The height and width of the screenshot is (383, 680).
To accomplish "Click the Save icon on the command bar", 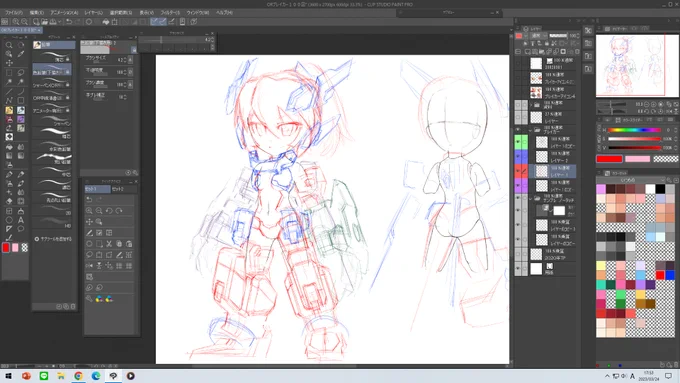I will tap(53, 22).
